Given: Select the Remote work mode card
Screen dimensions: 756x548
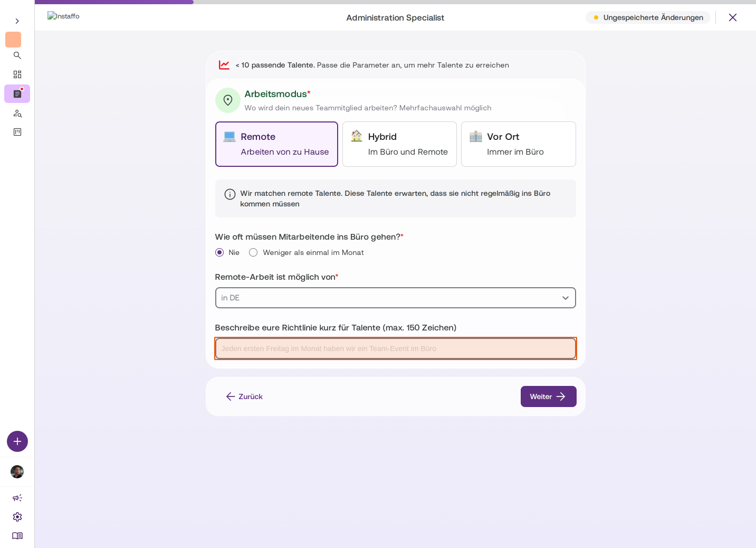Looking at the screenshot, I should [276, 144].
